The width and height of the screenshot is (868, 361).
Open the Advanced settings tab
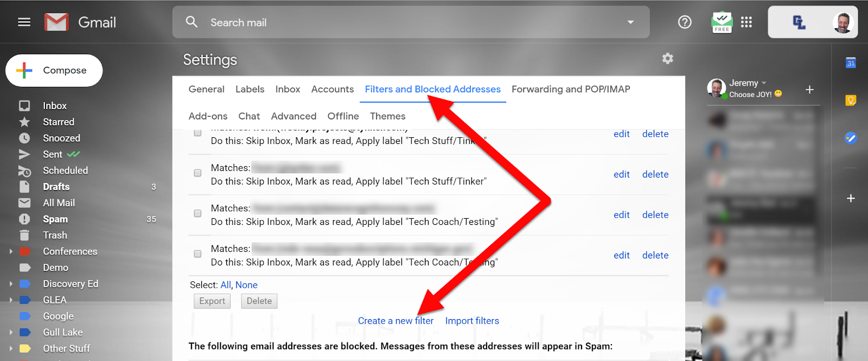(293, 116)
